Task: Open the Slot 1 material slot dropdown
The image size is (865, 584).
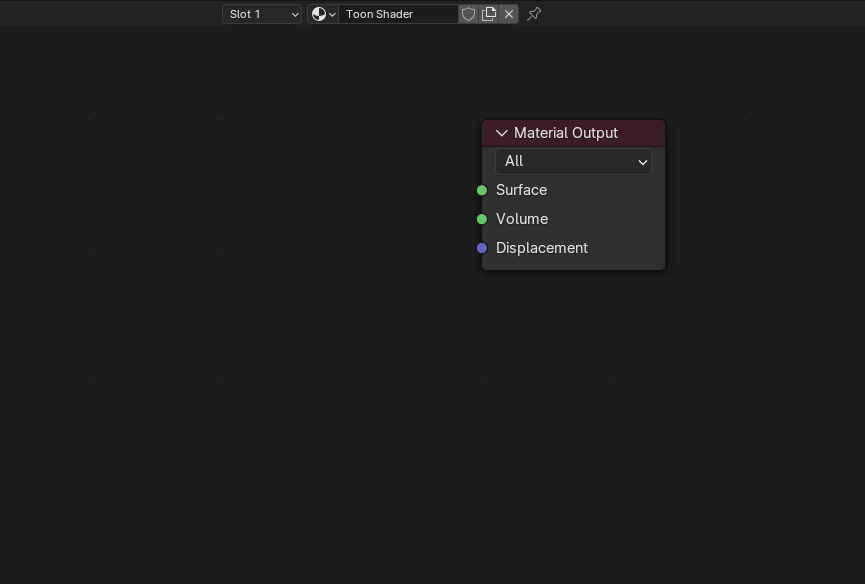Action: (x=261, y=14)
